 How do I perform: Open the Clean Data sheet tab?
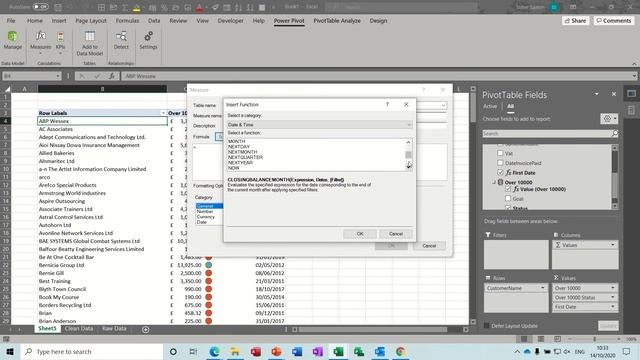79,329
